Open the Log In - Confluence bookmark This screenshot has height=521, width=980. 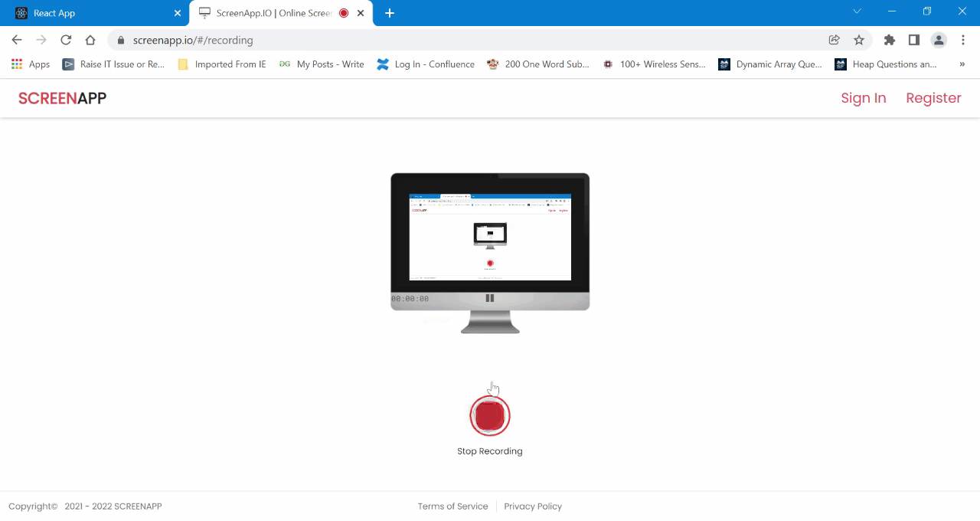pyautogui.click(x=426, y=64)
